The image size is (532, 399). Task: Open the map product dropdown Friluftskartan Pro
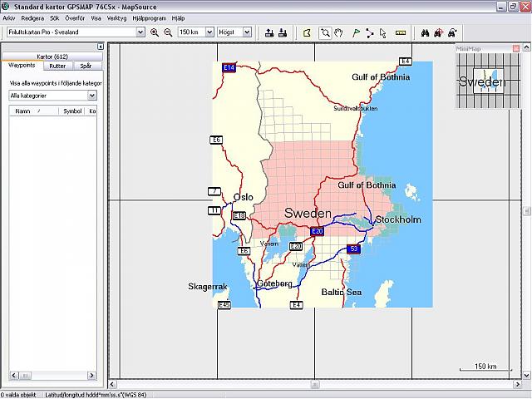pyautogui.click(x=140, y=32)
